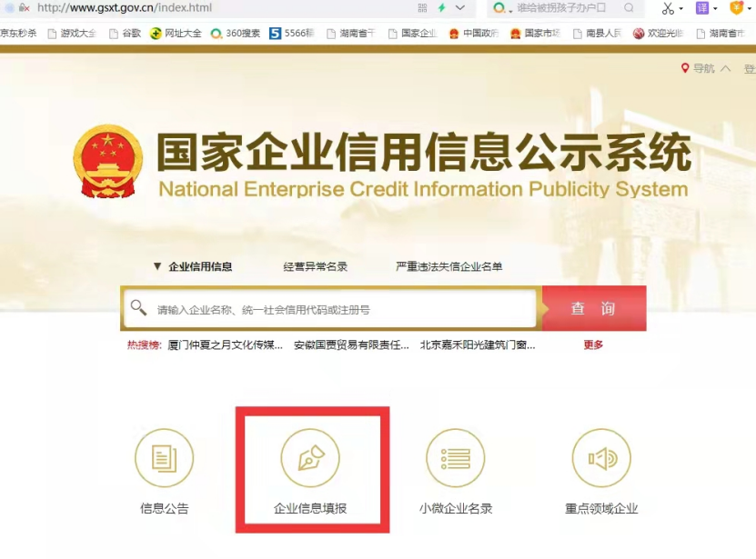Click the red 查询 search button

[x=594, y=308]
